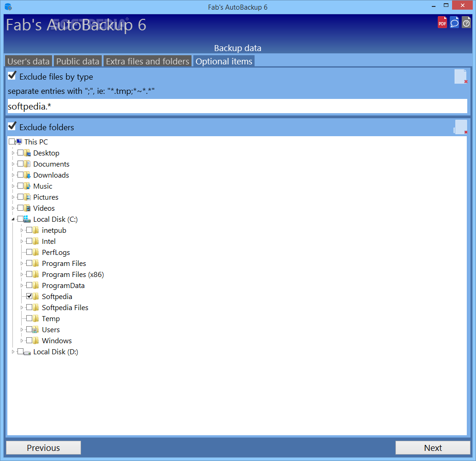Click the Softpedia folder icon
Viewport: 476px width, 461px height.
point(36,296)
